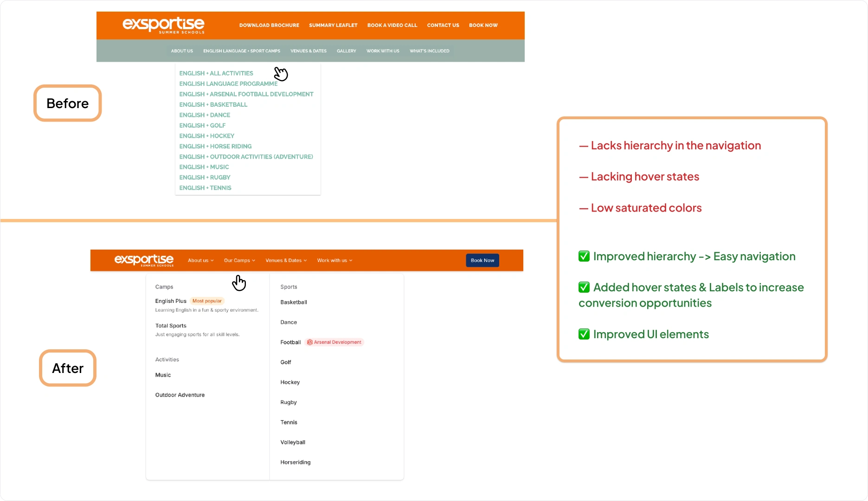
Task: Click the dark blue Book Now button
Action: pyautogui.click(x=482, y=260)
